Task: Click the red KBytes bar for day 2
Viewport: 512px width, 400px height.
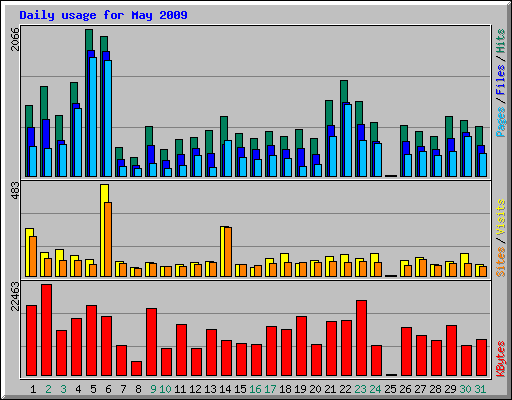Action: point(46,330)
